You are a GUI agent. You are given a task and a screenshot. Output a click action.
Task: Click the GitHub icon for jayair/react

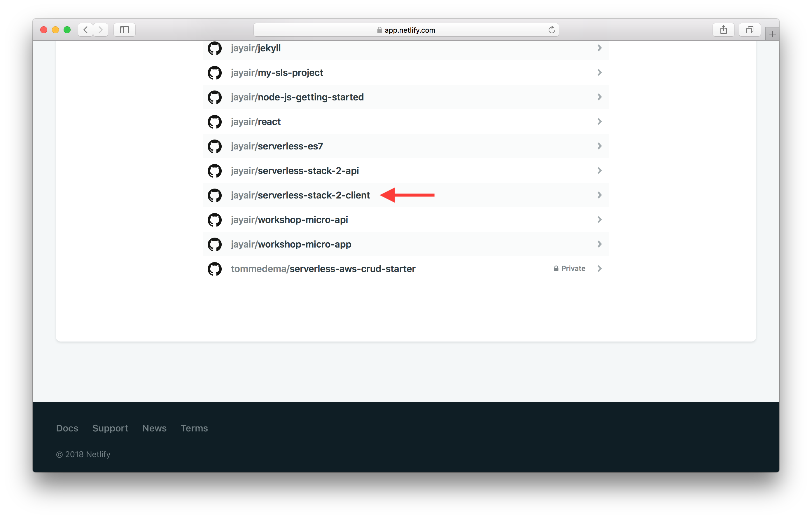tap(214, 121)
